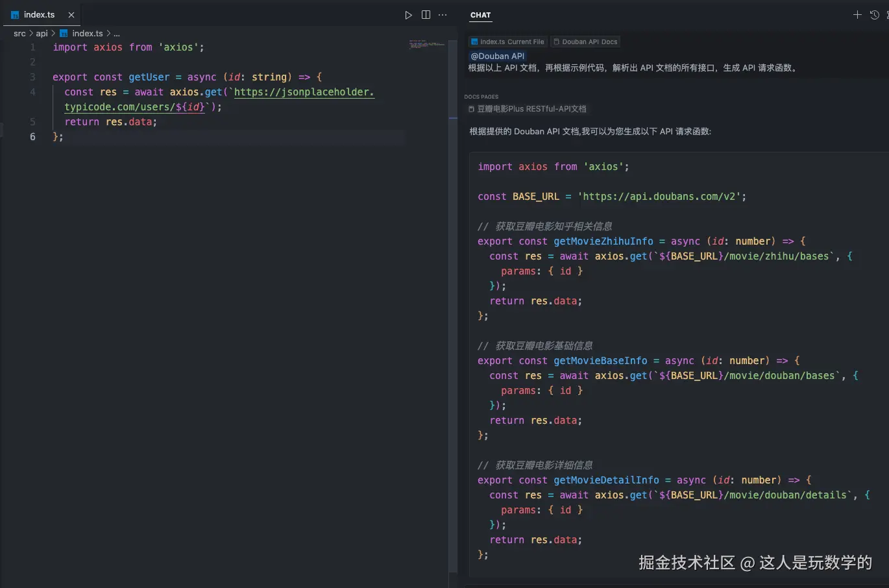The height and width of the screenshot is (588, 889).
Task: Click the comment 获取豆瓣电影详细信息
Action: (535, 465)
